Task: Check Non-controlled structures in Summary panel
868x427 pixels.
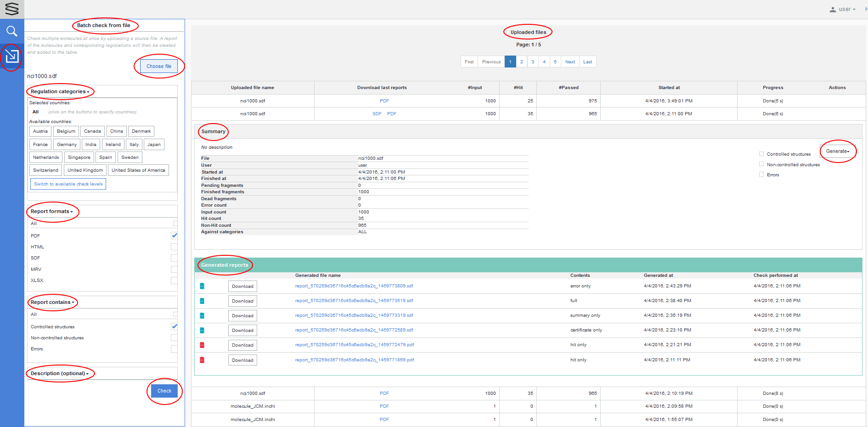Action: (761, 164)
